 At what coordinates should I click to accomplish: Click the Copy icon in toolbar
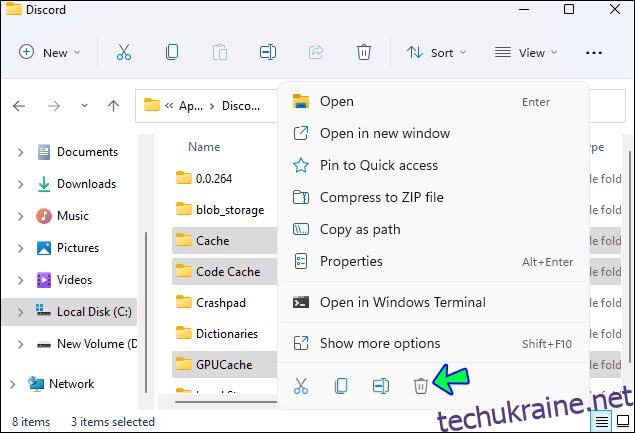172,52
